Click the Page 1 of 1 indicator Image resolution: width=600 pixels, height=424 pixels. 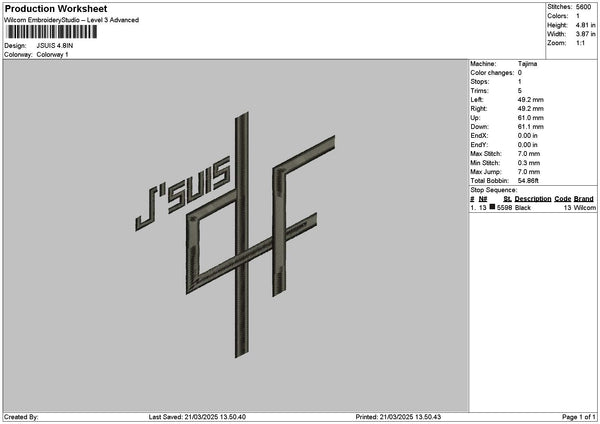pyautogui.click(x=579, y=417)
